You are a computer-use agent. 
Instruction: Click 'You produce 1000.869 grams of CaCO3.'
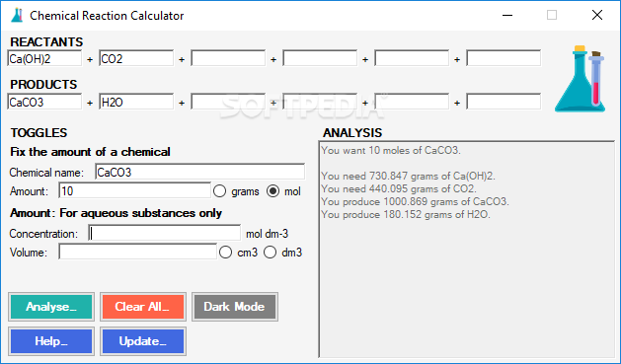[415, 201]
